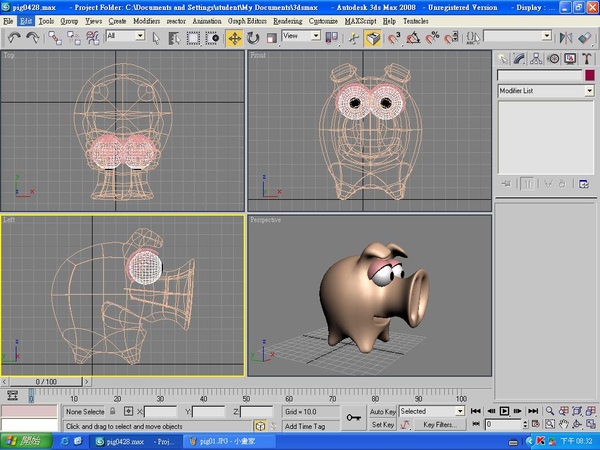Click the Undo arrow in main toolbar
Screen dimensions: 600x450
pyautogui.click(x=15, y=37)
